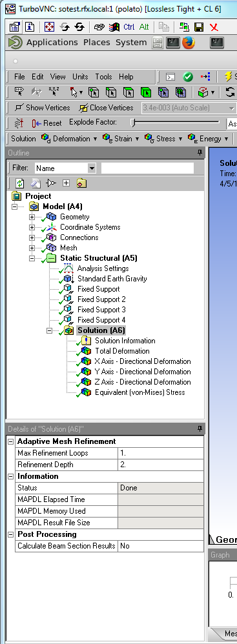The image size is (237, 644).
Task: Select Equivalent (von-Mises) Stress result
Action: (139, 392)
